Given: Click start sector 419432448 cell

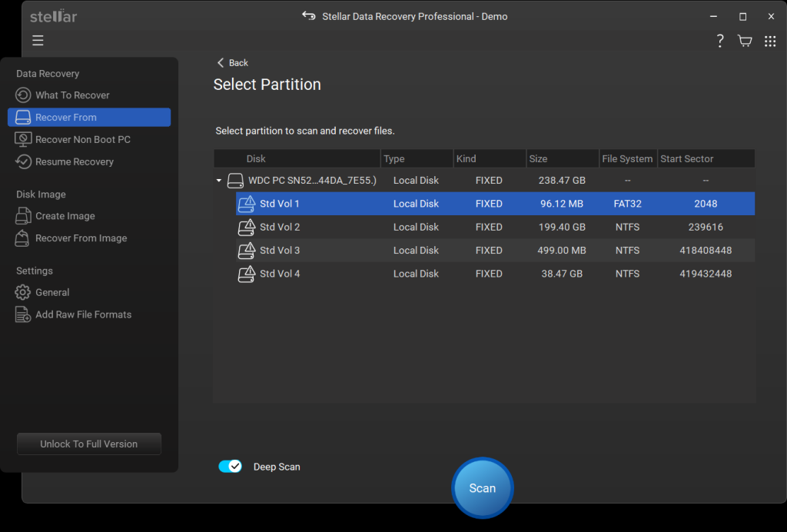Looking at the screenshot, I should click(x=706, y=274).
